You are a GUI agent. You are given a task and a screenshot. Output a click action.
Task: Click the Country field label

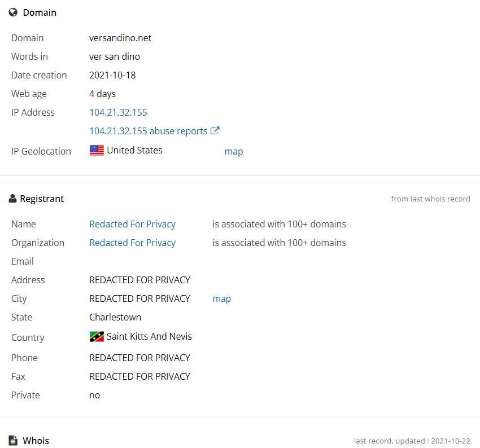click(28, 337)
